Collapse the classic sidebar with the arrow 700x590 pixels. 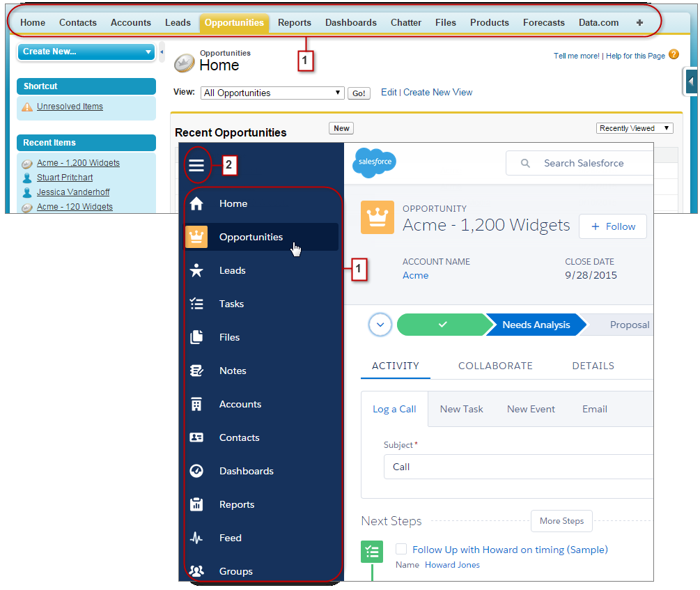(x=162, y=52)
